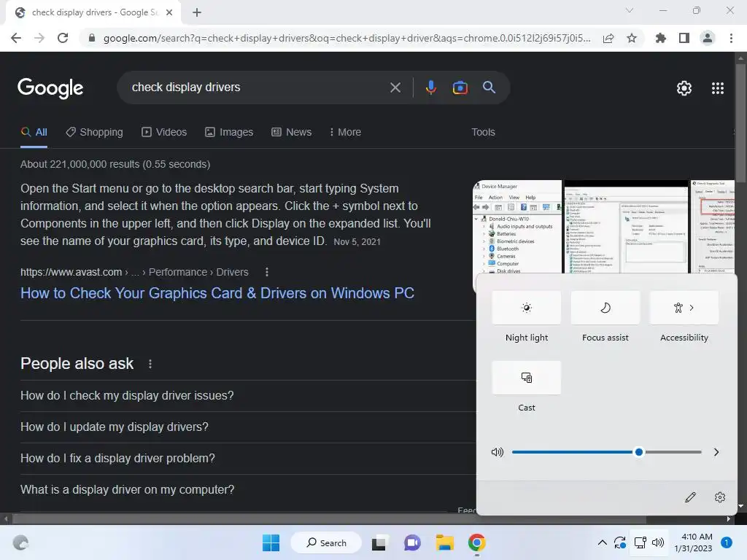This screenshot has height=560, width=747.
Task: Expand the More search filters menu
Action: 345,133
